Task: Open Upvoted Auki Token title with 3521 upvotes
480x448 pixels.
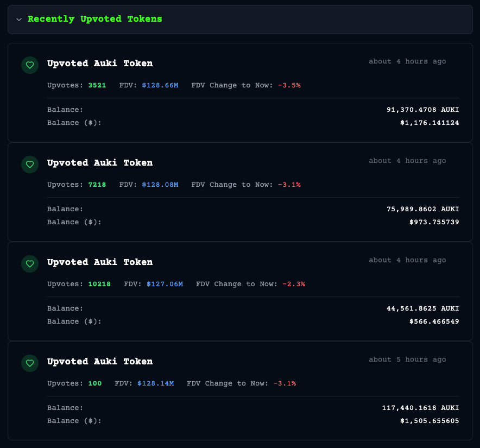Action: [x=100, y=64]
